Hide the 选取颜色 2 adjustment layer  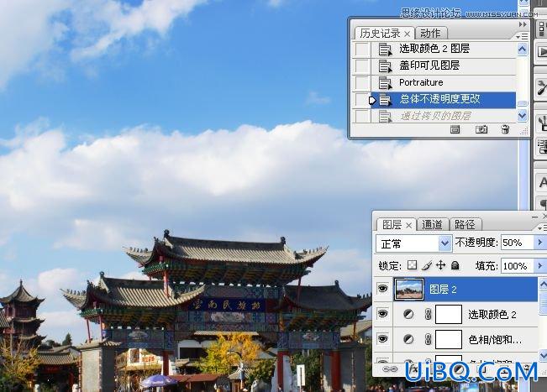coord(383,314)
